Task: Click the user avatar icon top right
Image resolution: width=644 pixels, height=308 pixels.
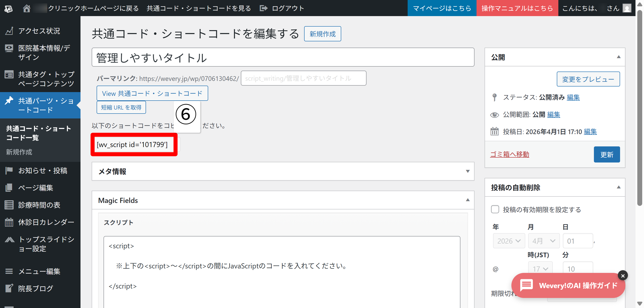Action: pos(627,8)
